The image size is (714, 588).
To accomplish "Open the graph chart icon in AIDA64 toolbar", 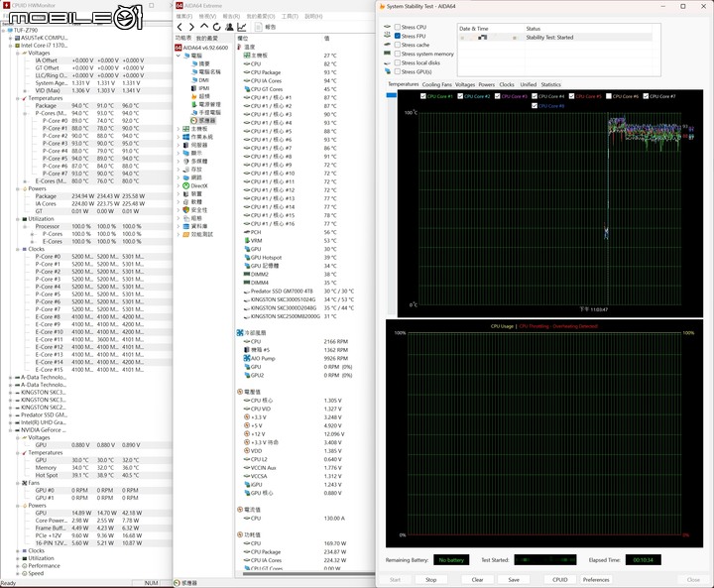I will [241, 27].
